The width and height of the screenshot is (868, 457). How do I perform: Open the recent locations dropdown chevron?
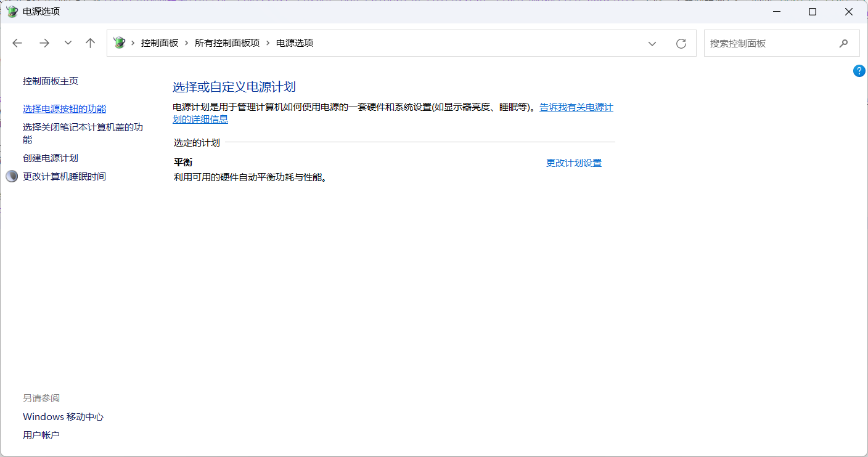68,43
